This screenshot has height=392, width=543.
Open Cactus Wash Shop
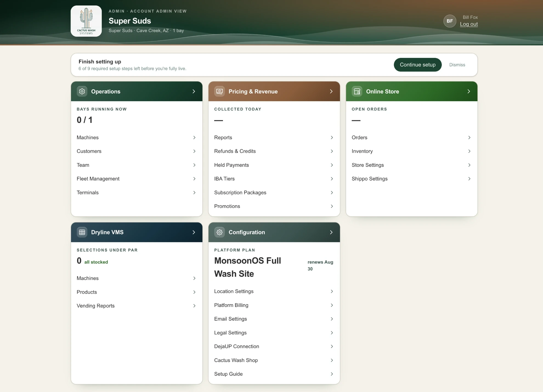[x=274, y=360]
